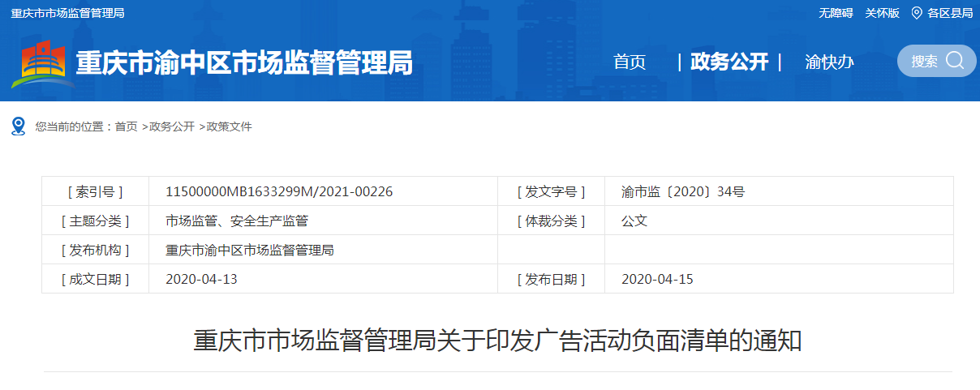The image size is (980, 390).
Task: Click the [ 体裁分类 ] label cell
Action: coord(552,221)
